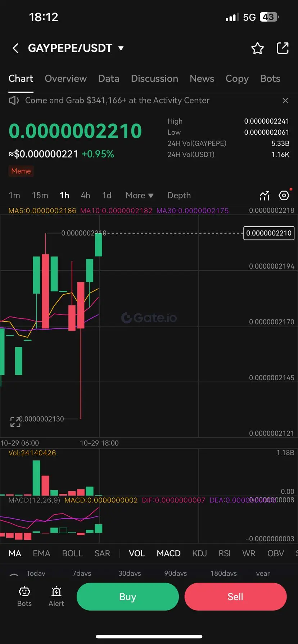This screenshot has height=644, width=298.
Task: Select the 1m timeframe
Action: (14, 195)
